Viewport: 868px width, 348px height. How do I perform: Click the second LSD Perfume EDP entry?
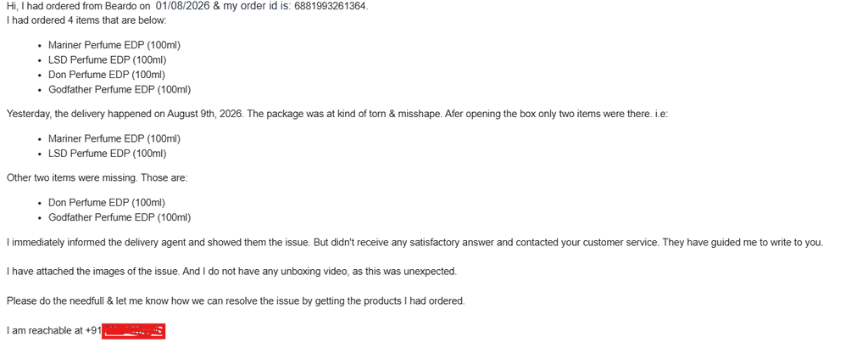pyautogui.click(x=108, y=153)
